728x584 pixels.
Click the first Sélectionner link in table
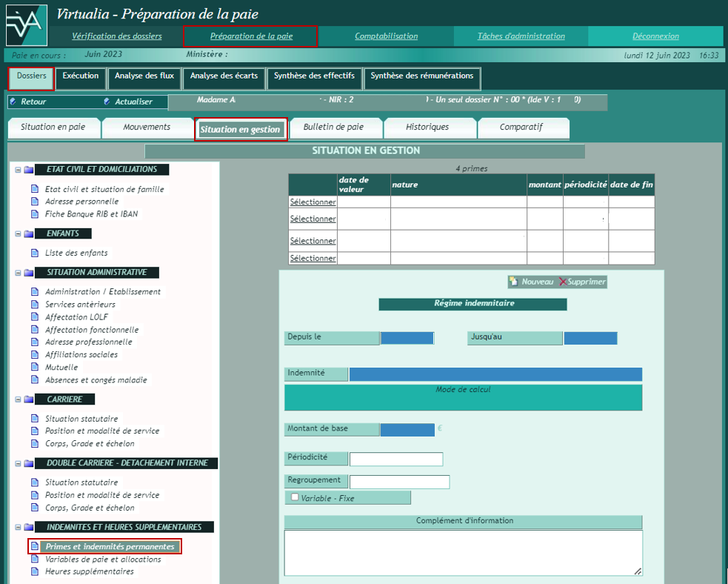(313, 202)
